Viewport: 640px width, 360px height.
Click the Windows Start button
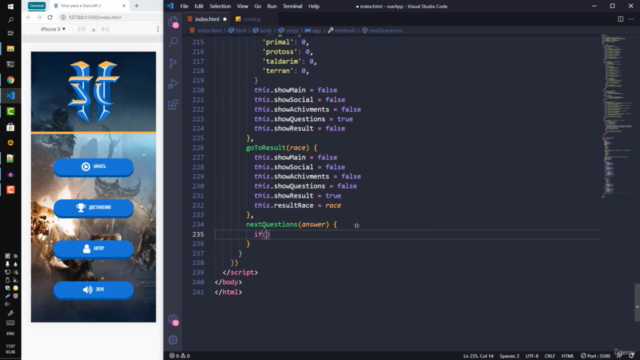coord(11,6)
